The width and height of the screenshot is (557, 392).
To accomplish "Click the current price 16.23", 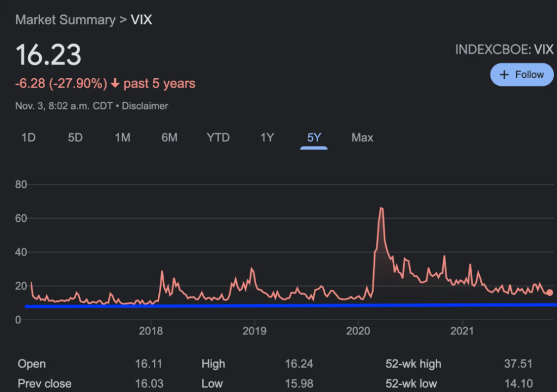I will tap(48, 55).
